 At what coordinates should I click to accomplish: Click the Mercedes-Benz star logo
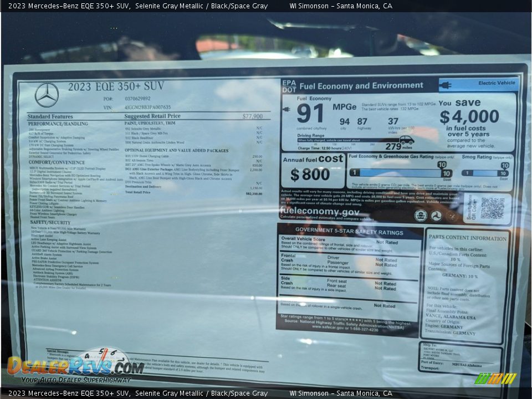pyautogui.click(x=47, y=95)
